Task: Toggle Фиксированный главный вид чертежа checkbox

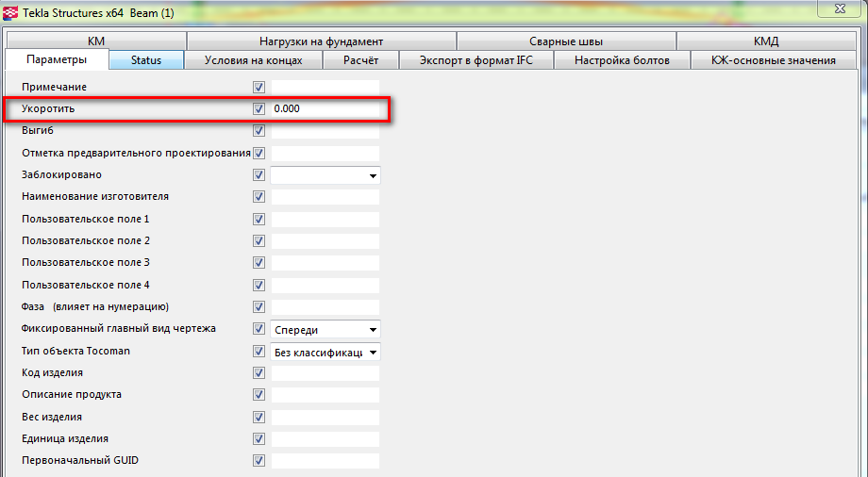Action: coord(259,329)
